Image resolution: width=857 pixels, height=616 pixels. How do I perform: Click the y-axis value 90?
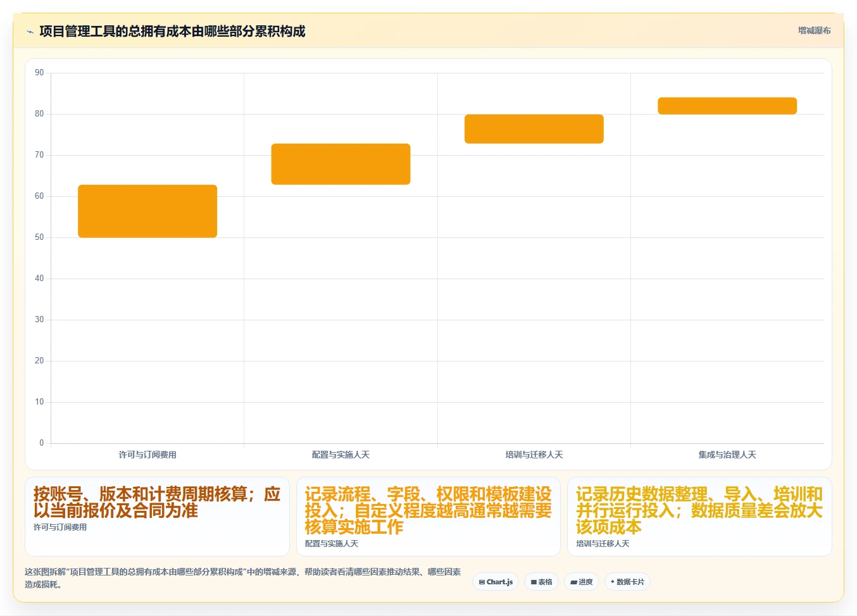point(39,73)
